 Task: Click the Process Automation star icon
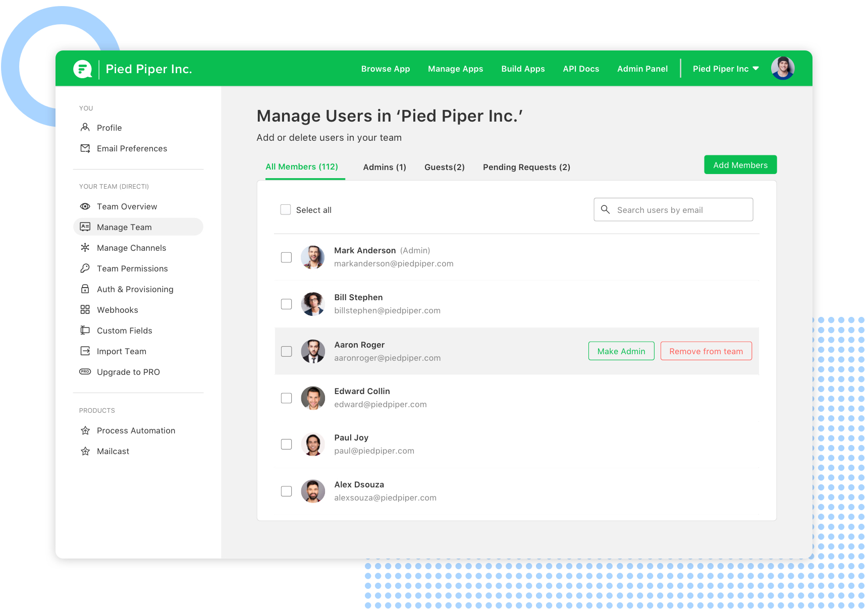tap(85, 430)
